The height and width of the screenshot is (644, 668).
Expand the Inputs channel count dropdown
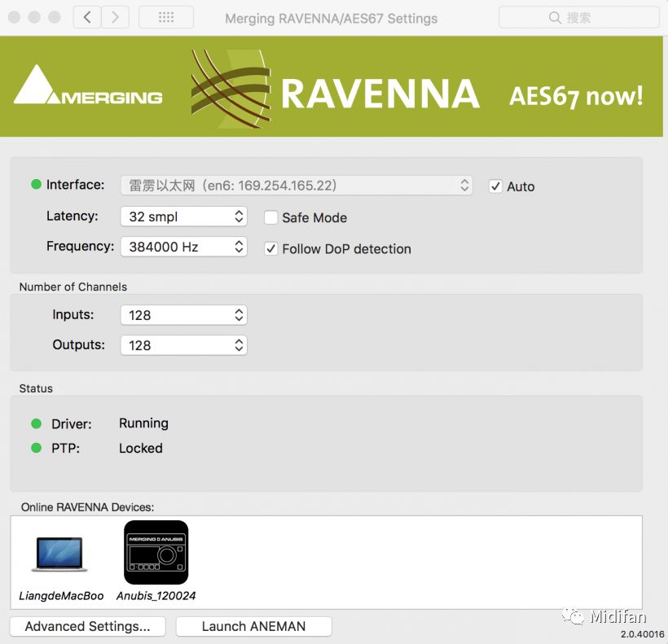tap(183, 315)
